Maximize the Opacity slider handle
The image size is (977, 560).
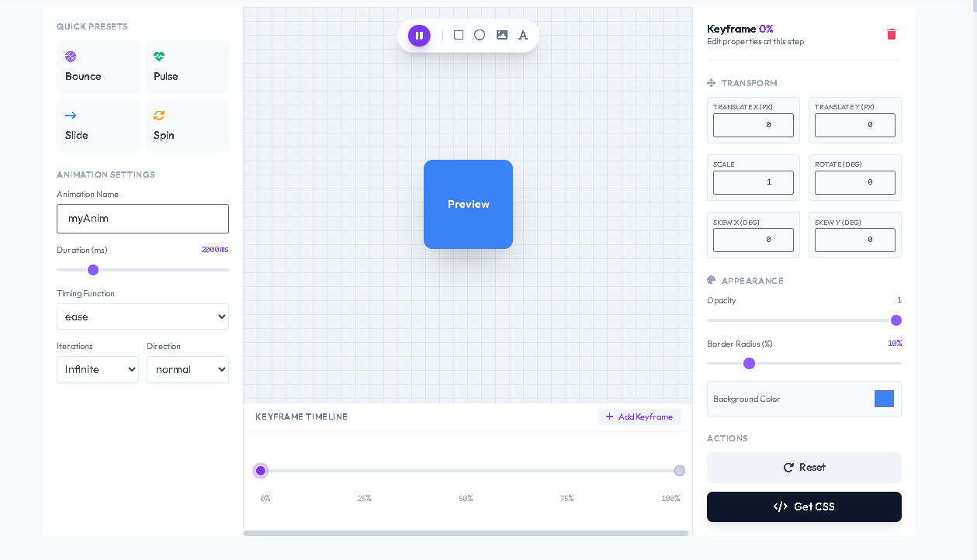(896, 320)
